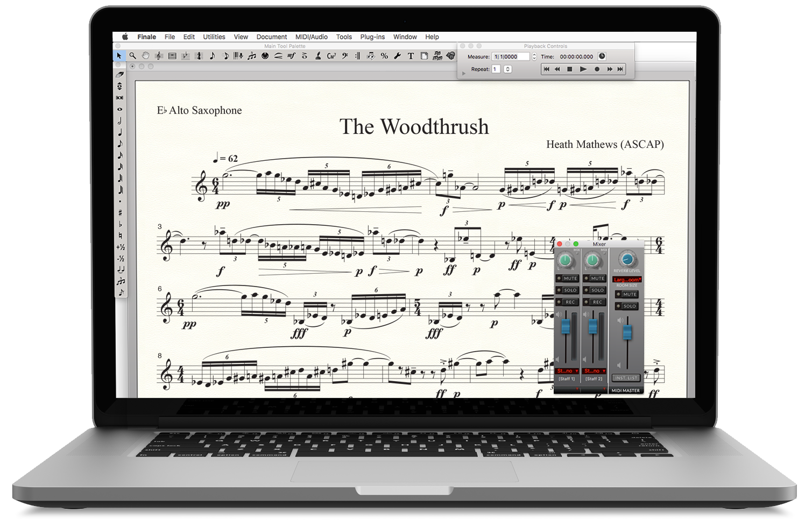Click the Measure input field
Screen dimensions: 812x521
click(511, 56)
